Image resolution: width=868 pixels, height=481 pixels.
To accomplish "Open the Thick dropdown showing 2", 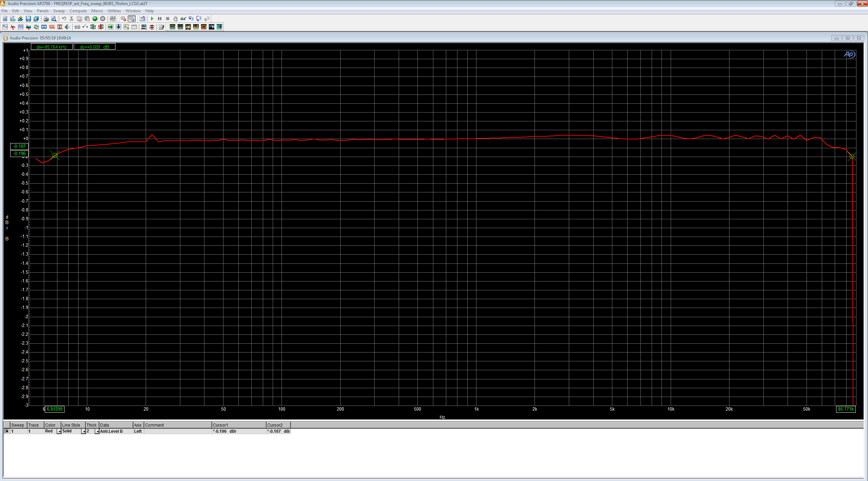I will coord(97,431).
